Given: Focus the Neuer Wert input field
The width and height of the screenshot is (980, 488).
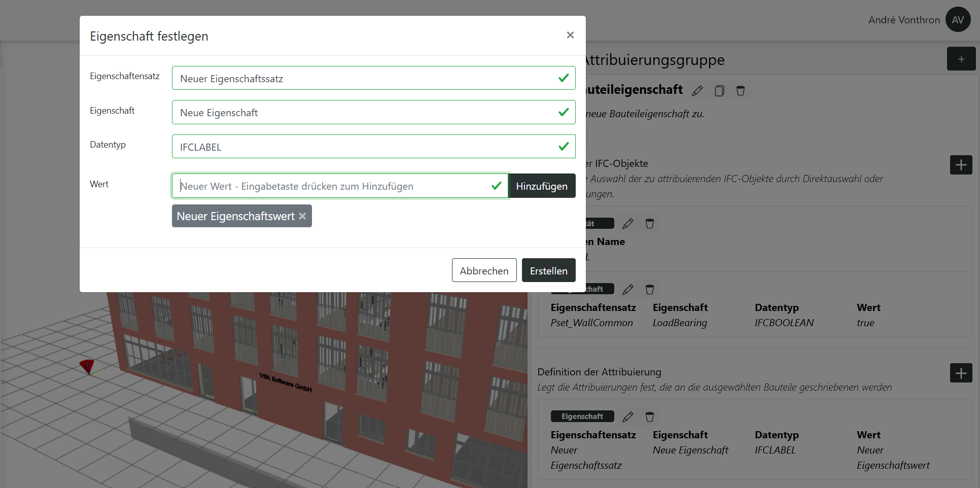Looking at the screenshot, I should [340, 186].
